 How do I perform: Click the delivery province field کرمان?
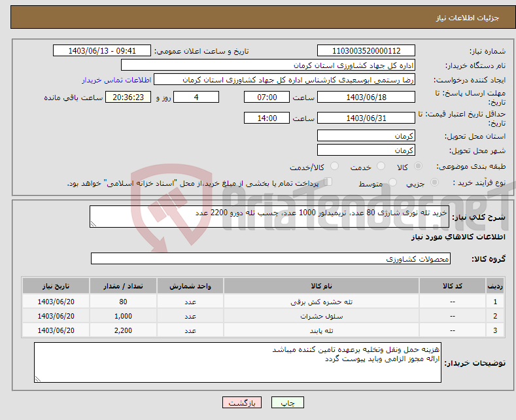pyautogui.click(x=366, y=135)
